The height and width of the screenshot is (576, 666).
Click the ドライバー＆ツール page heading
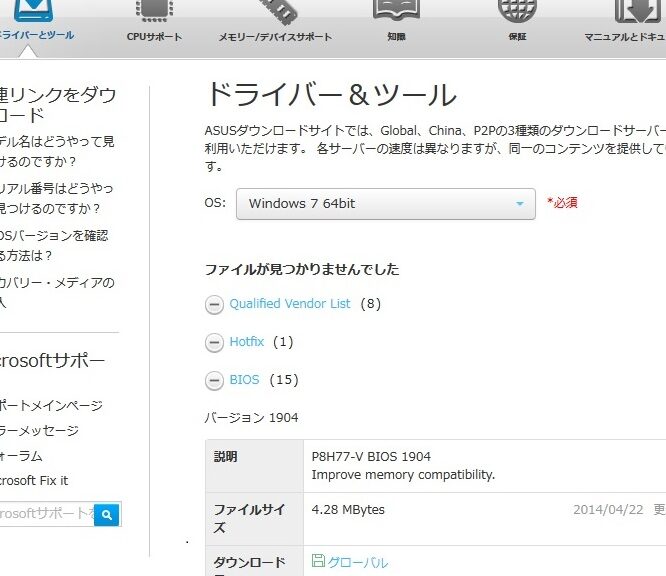pos(332,94)
